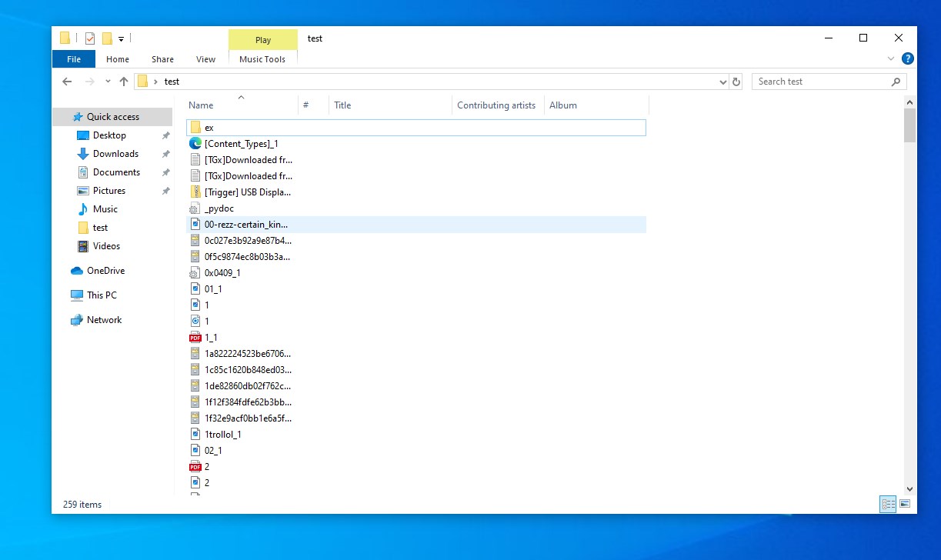Image resolution: width=941 pixels, height=560 pixels.
Task: Open Documents in the navigation pane
Action: [x=116, y=172]
